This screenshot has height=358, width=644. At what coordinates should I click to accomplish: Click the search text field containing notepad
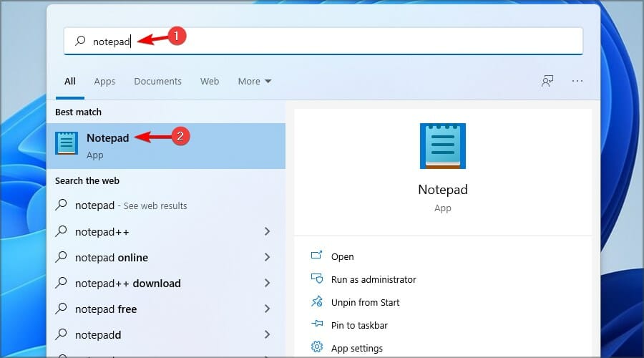pyautogui.click(x=323, y=41)
